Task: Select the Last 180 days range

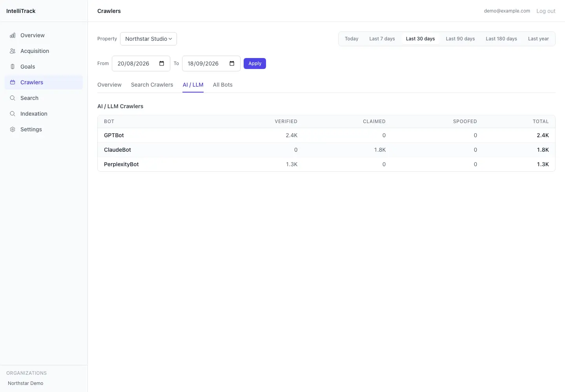Action: pyautogui.click(x=501, y=39)
